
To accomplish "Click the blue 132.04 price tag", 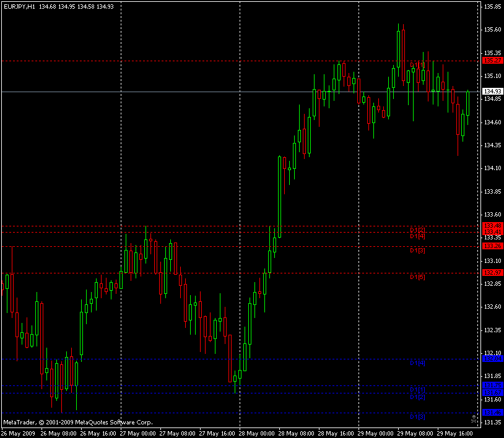I will (493, 359).
